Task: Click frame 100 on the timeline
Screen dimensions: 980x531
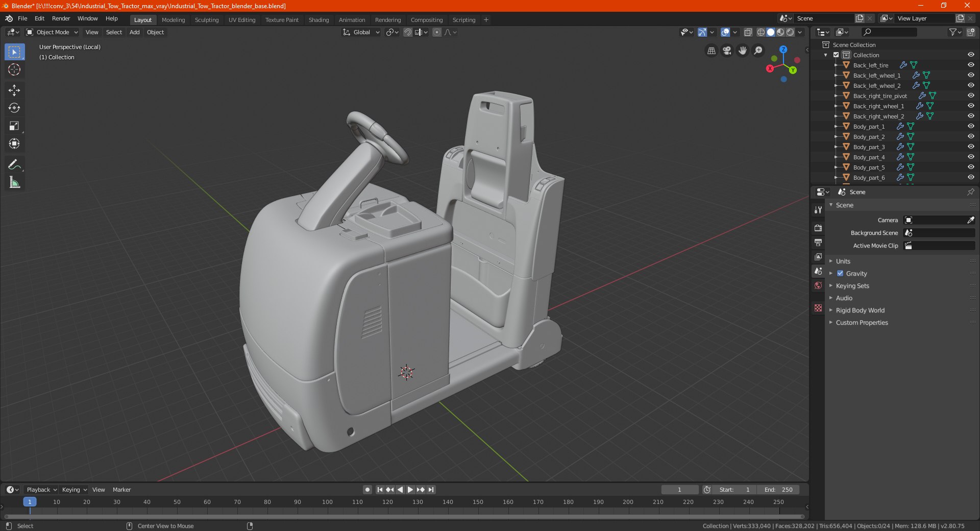Action: 327,502
